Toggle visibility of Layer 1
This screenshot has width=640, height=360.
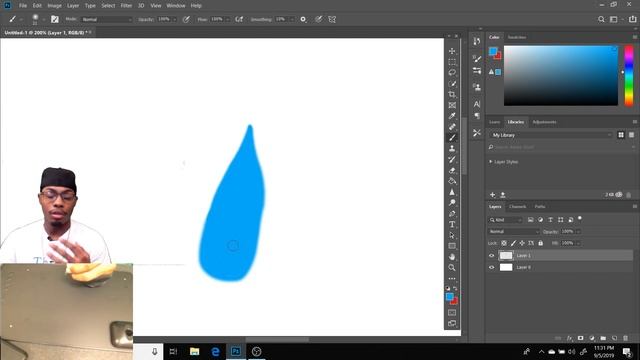491,256
